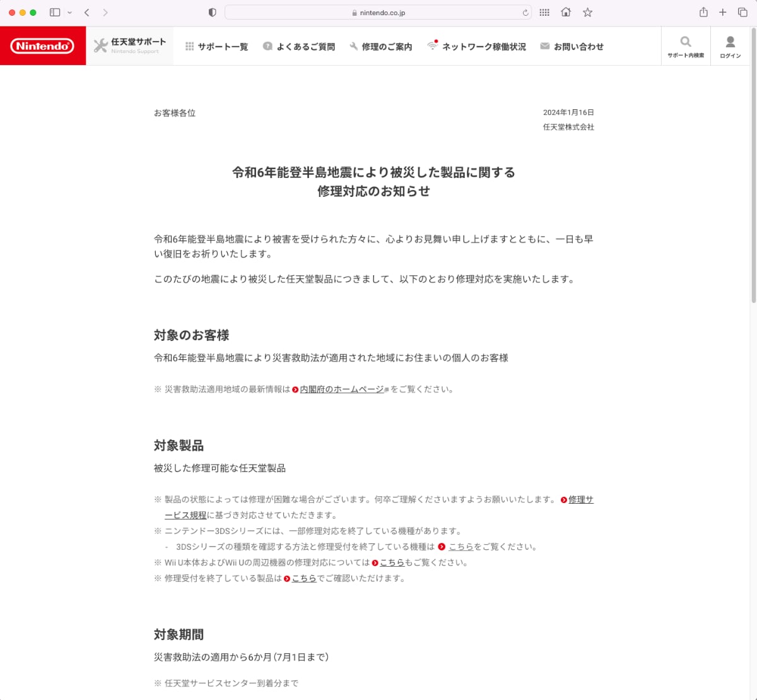Click the page title 修理対応のお知らせ
The image size is (757, 700).
pos(373,191)
